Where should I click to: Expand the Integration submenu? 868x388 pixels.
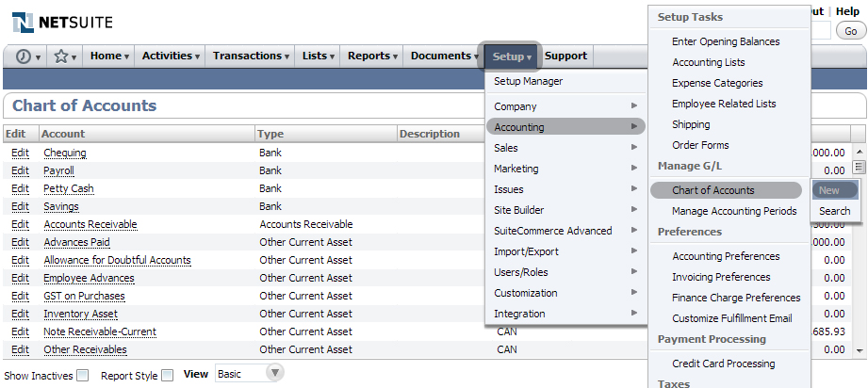(565, 314)
